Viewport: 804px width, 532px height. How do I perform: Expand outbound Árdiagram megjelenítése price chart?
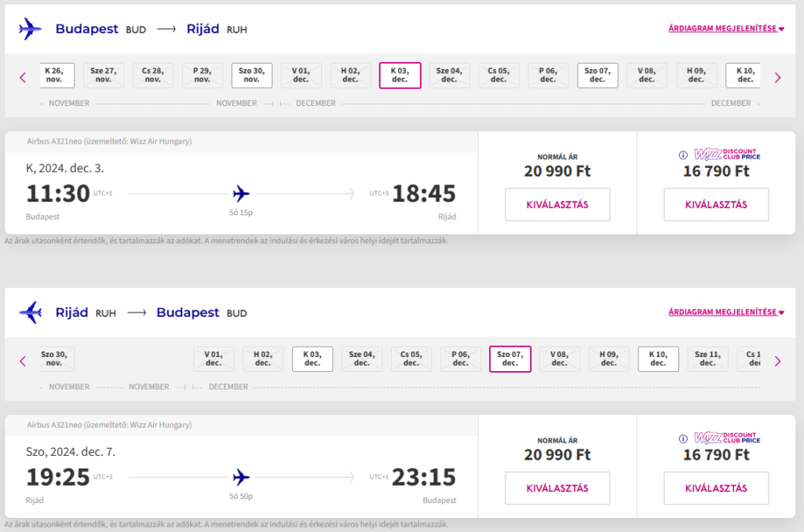tap(725, 29)
